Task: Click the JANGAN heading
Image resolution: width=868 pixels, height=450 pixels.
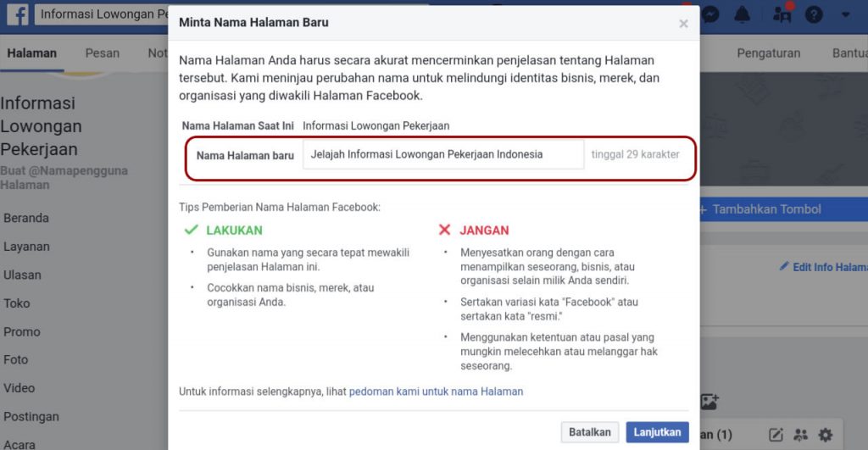Action: [484, 231]
